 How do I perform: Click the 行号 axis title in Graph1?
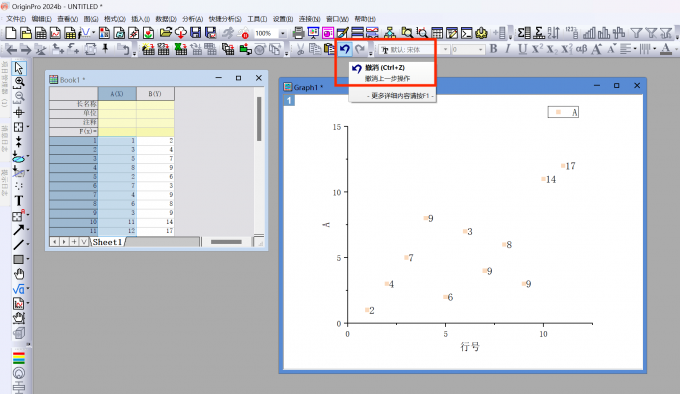(470, 346)
